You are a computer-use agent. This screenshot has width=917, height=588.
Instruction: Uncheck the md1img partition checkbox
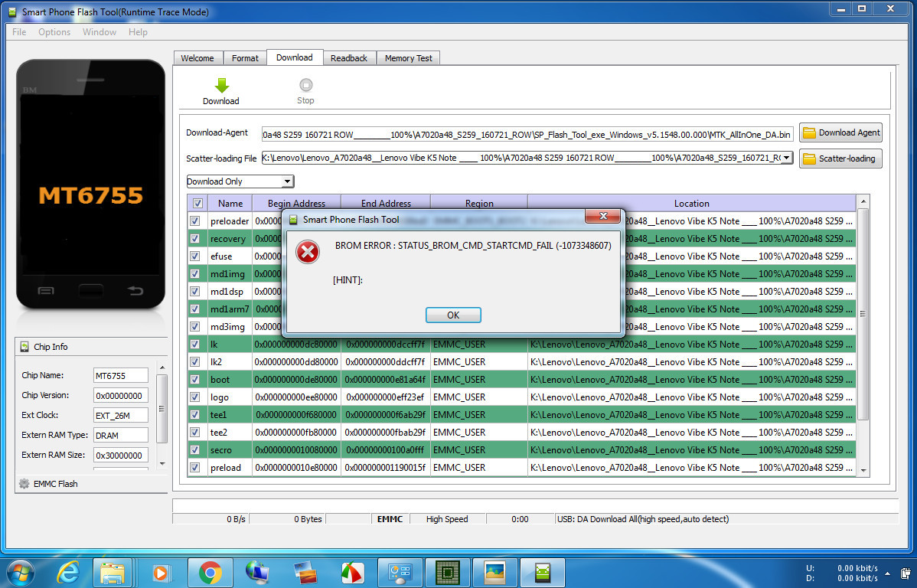click(x=194, y=274)
